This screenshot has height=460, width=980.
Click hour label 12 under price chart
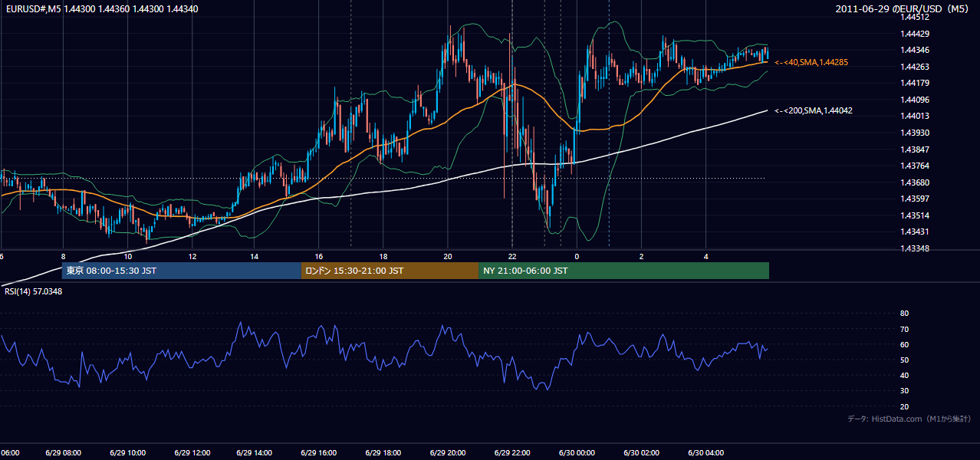pos(191,256)
